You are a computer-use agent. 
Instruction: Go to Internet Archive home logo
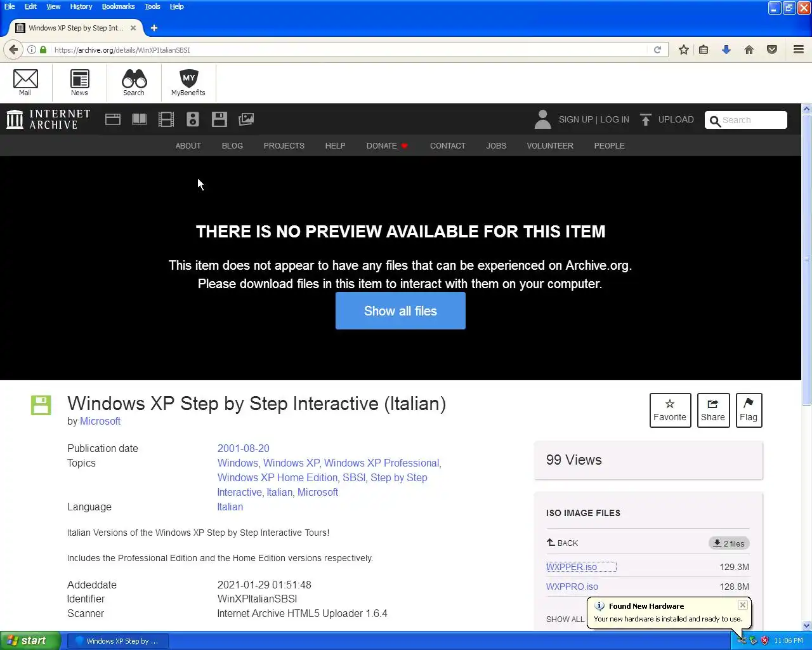point(48,119)
